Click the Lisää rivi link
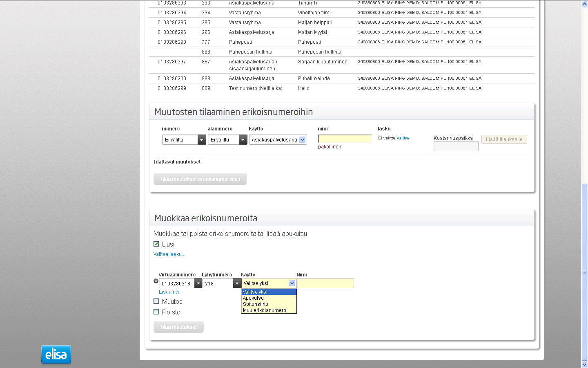The height and width of the screenshot is (368, 588). [x=169, y=292]
